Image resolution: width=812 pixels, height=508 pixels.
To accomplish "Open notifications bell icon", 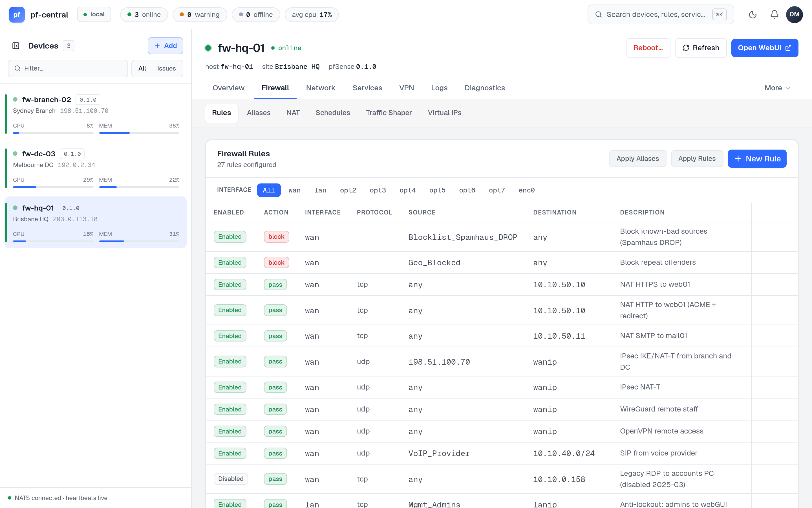I will (775, 14).
